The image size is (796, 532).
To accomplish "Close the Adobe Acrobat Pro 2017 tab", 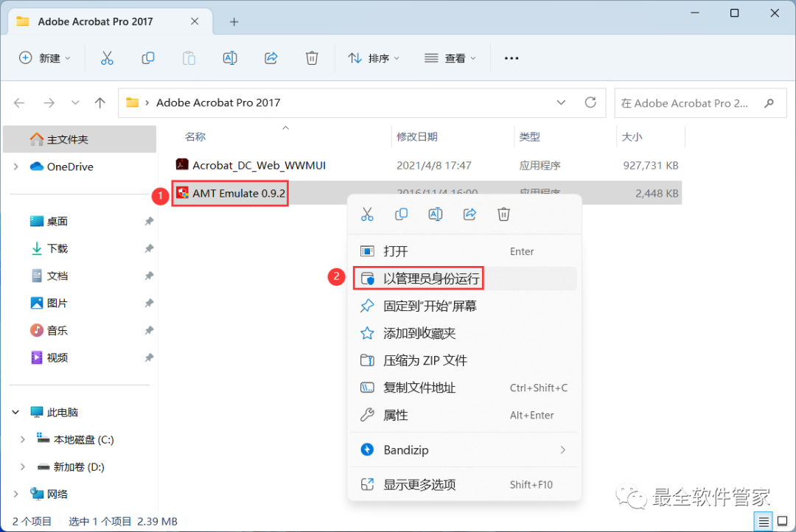I will pos(195,21).
